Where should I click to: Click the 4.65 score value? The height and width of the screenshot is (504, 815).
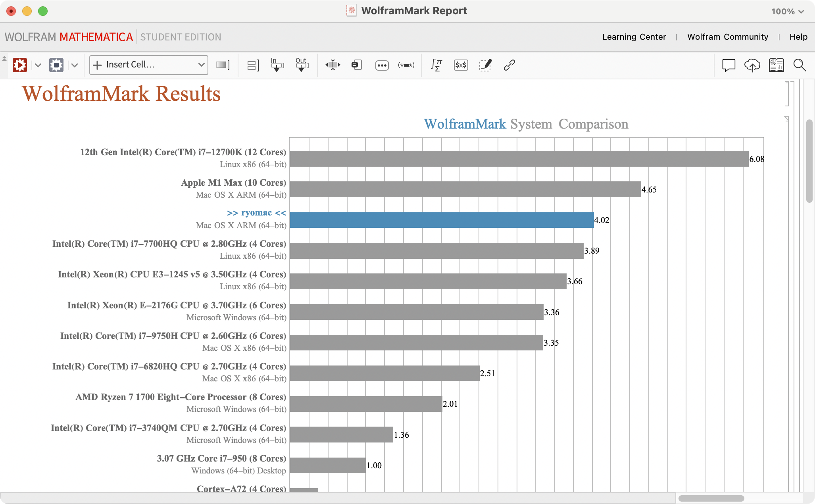pyautogui.click(x=649, y=190)
